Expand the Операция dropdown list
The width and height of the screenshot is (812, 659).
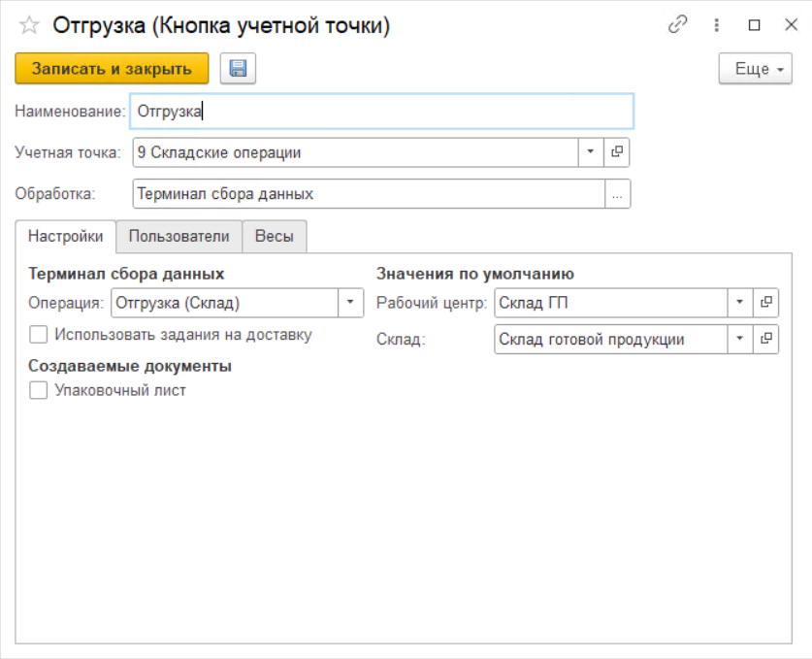point(349,303)
